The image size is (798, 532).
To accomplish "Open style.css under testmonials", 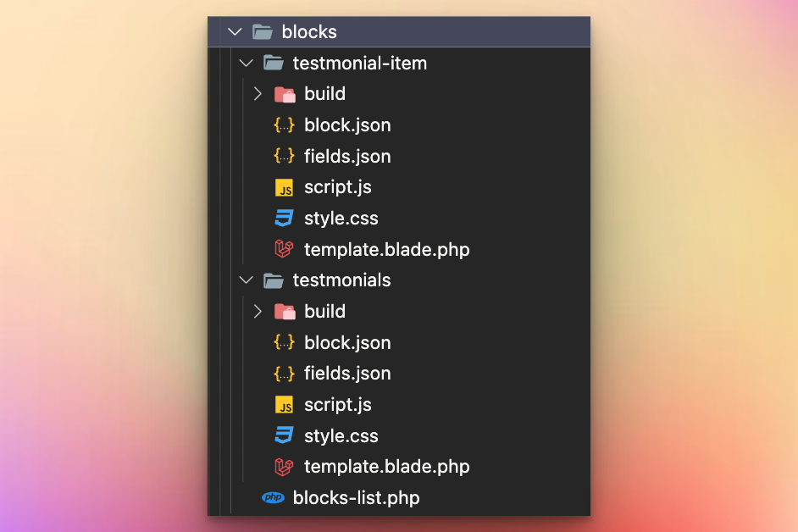I will 341,436.
